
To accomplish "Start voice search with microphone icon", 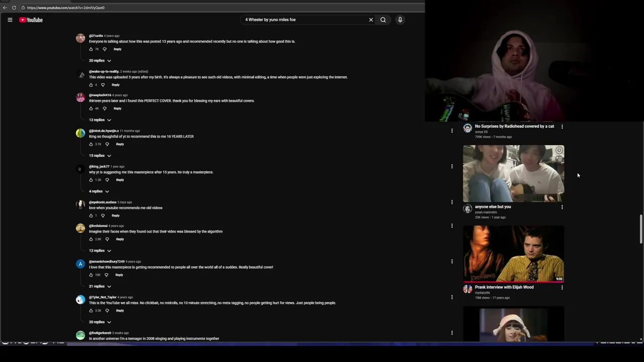I will click(x=400, y=20).
